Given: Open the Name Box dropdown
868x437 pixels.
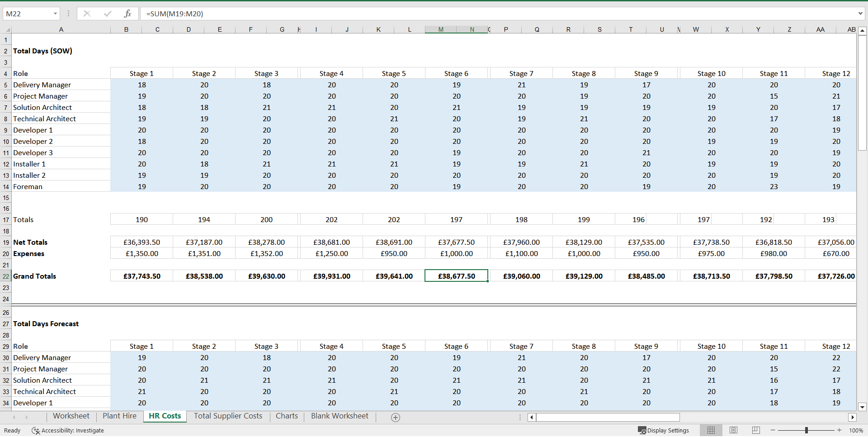Looking at the screenshot, I should click(55, 14).
